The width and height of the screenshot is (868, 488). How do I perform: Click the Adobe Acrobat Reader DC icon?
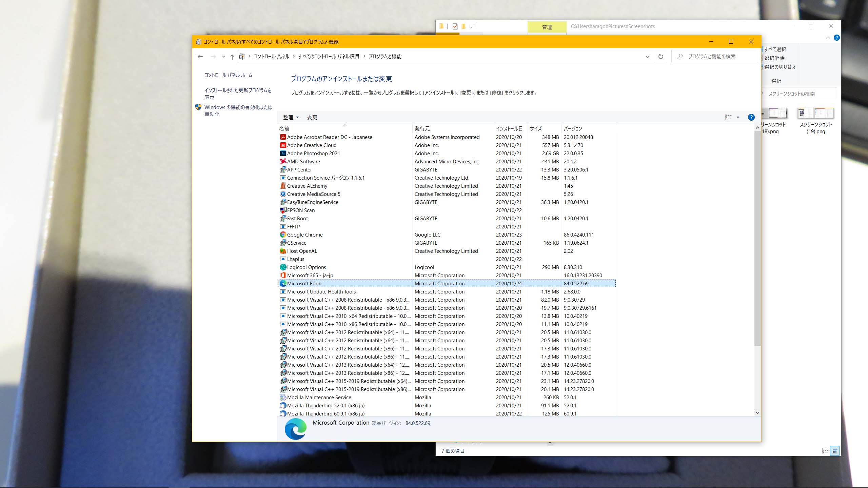click(283, 137)
